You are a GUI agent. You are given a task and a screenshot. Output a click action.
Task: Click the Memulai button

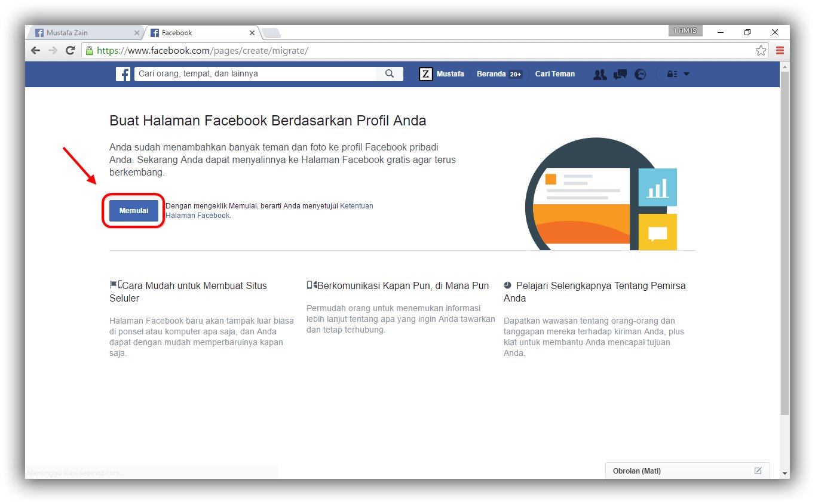point(134,211)
